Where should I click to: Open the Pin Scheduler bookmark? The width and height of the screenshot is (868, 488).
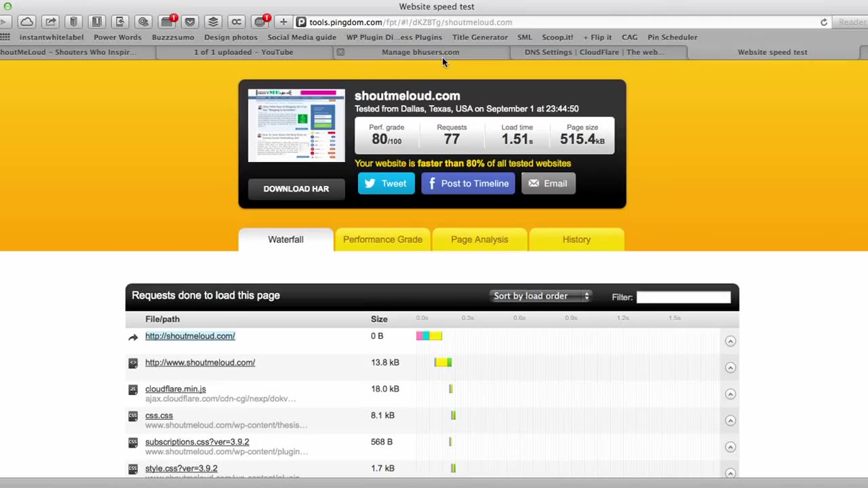tap(672, 37)
